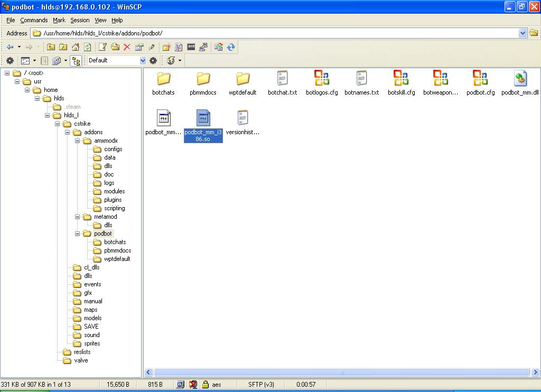Open the View menu
The width and height of the screenshot is (541, 392).
click(100, 20)
